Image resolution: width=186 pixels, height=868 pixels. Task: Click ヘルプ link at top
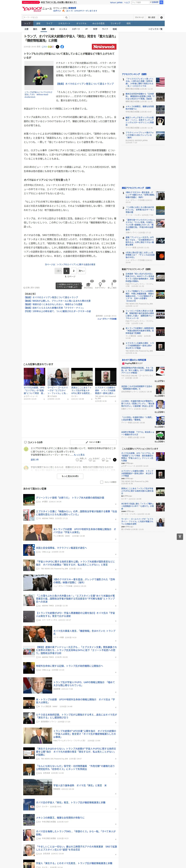tap(127, 2)
